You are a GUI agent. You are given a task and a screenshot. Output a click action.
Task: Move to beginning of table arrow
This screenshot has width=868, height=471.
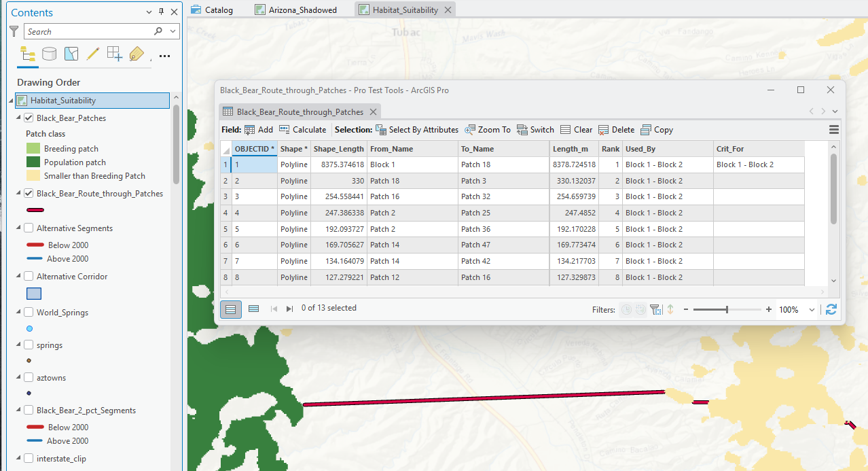(274, 309)
